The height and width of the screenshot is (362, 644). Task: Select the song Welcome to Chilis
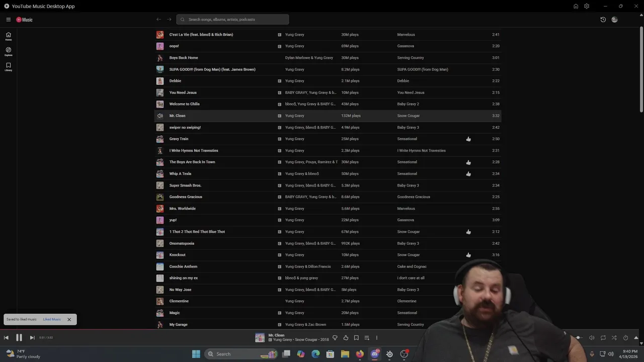(184, 104)
